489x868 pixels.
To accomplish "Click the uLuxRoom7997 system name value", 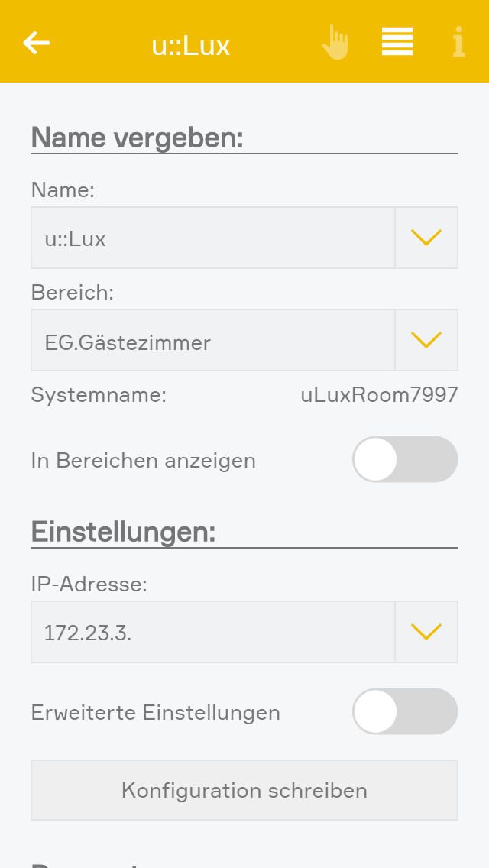I will click(x=379, y=395).
